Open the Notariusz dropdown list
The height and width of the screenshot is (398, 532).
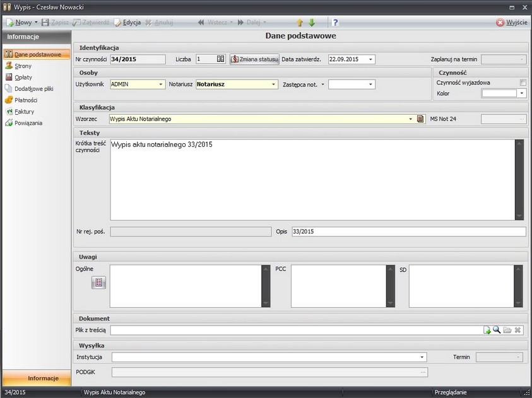[x=273, y=84]
